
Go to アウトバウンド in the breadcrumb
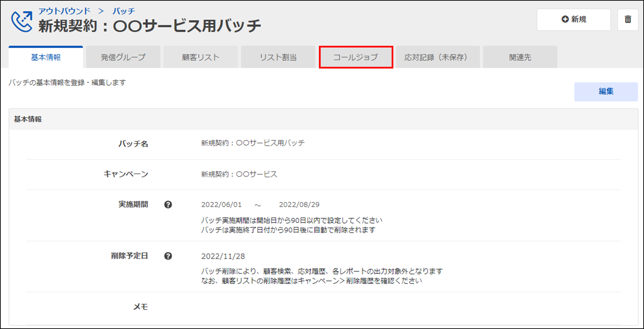tap(64, 11)
